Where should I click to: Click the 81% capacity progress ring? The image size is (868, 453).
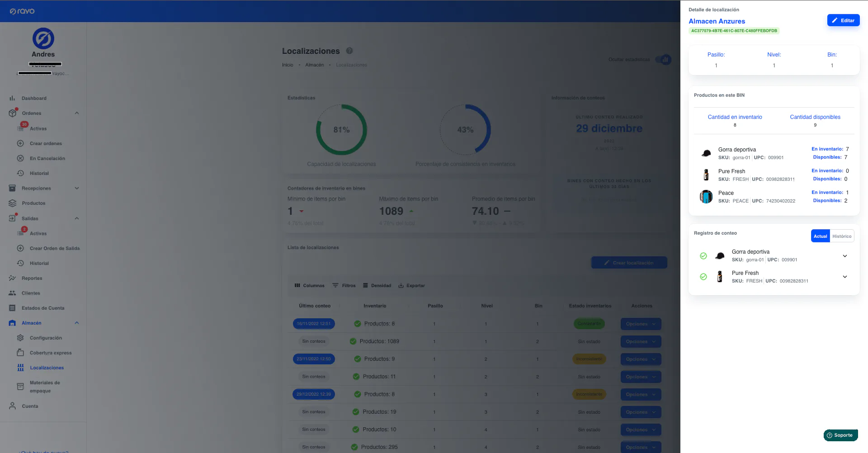coord(341,130)
